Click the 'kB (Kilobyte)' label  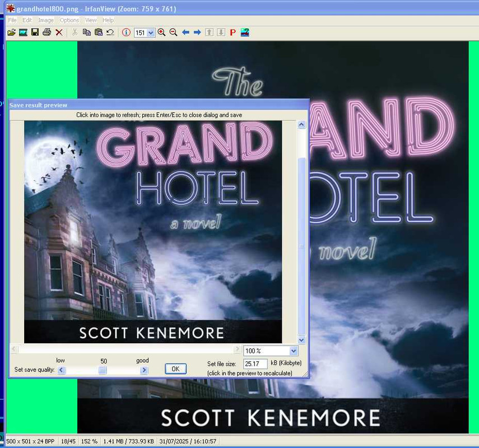[x=286, y=363]
